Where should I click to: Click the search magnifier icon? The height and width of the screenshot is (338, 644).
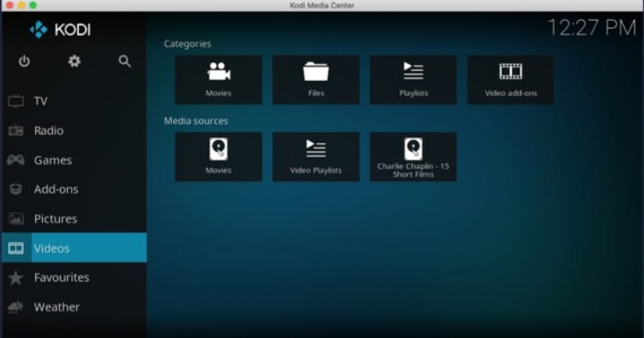tap(125, 61)
